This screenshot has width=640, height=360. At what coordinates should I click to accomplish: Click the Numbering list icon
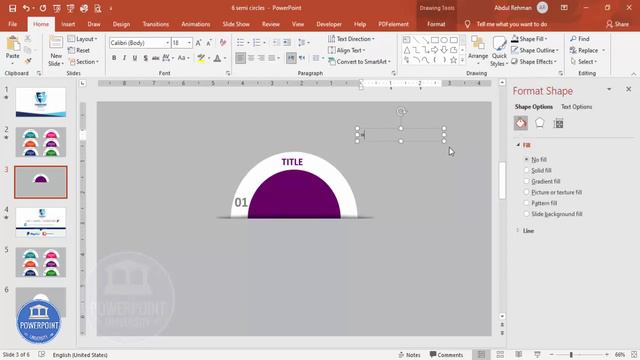[256, 42]
